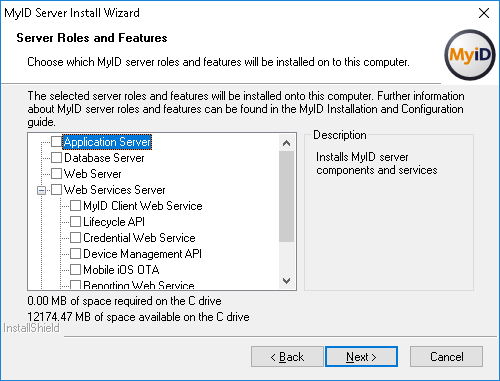Screen dimensions: 500x381
Task: Click the feature list scrollbar thumb
Action: click(x=286, y=196)
